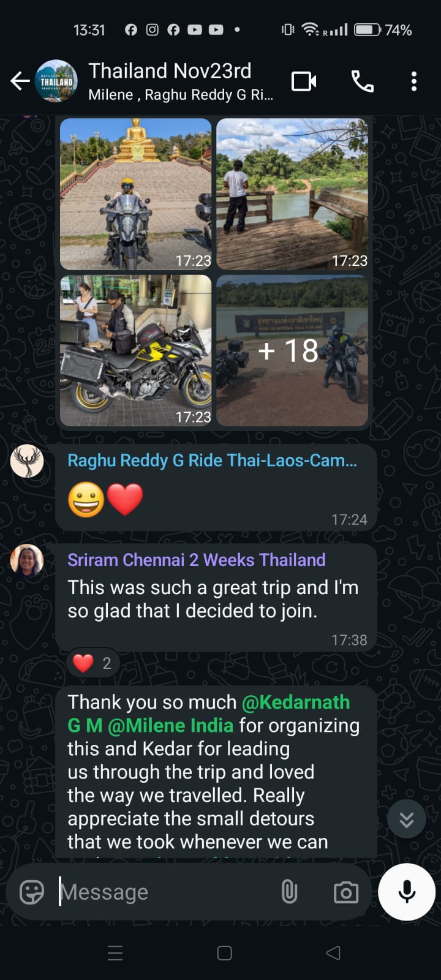The height and width of the screenshot is (980, 441).
Task: Open the Android recent apps button
Action: 115,953
